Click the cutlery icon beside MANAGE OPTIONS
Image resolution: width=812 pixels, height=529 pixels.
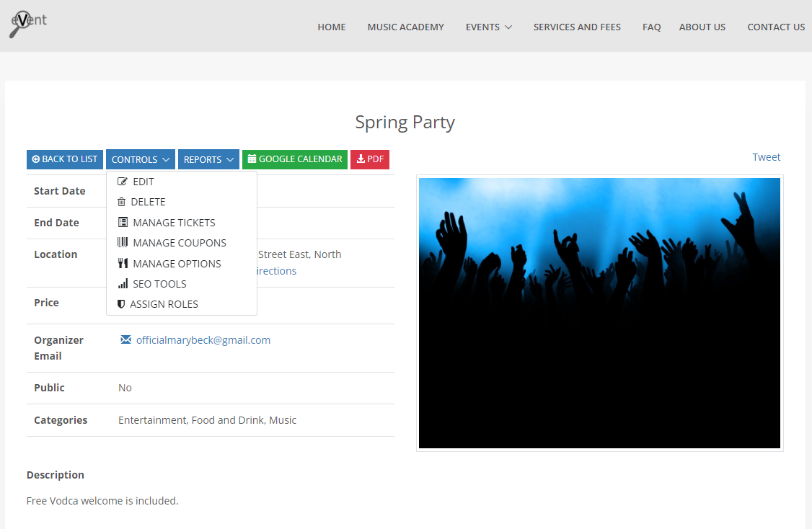pyautogui.click(x=123, y=264)
